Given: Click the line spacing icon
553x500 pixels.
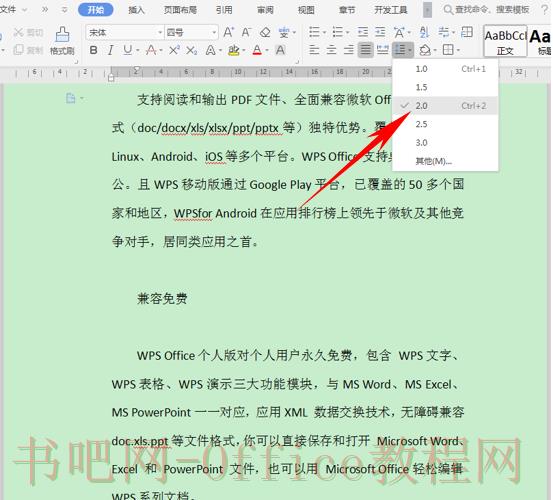Looking at the screenshot, I should pos(400,50).
